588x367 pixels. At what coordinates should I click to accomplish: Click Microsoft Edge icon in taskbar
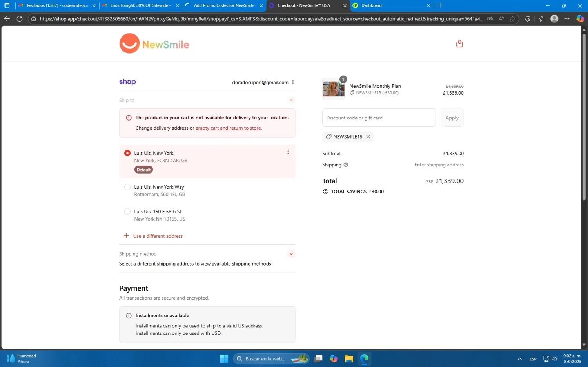click(364, 359)
